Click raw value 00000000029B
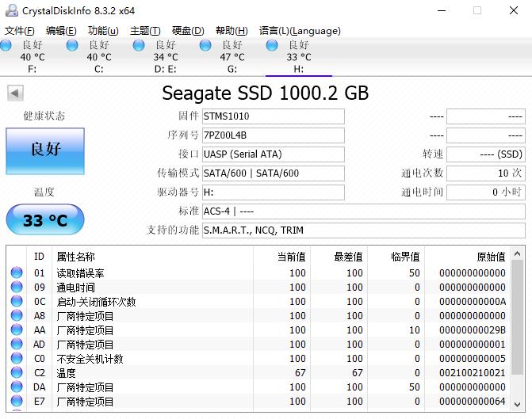The image size is (532, 419). click(473, 329)
